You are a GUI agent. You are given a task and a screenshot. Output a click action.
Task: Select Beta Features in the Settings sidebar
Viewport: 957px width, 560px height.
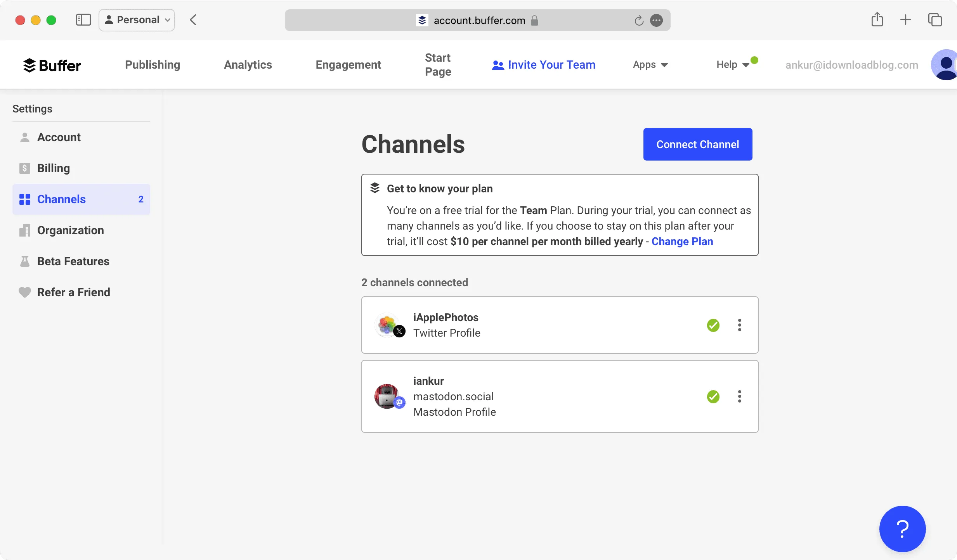(x=81, y=261)
